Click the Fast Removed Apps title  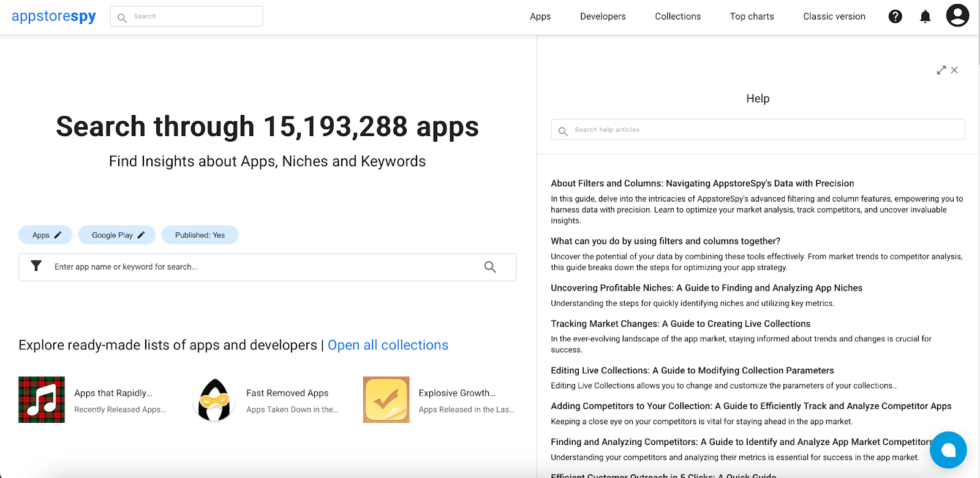click(x=287, y=393)
